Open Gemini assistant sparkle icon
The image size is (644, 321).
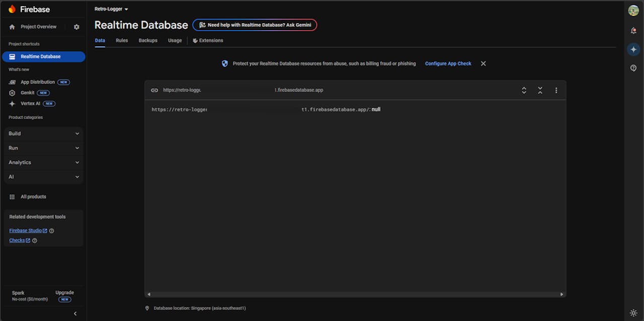633,49
